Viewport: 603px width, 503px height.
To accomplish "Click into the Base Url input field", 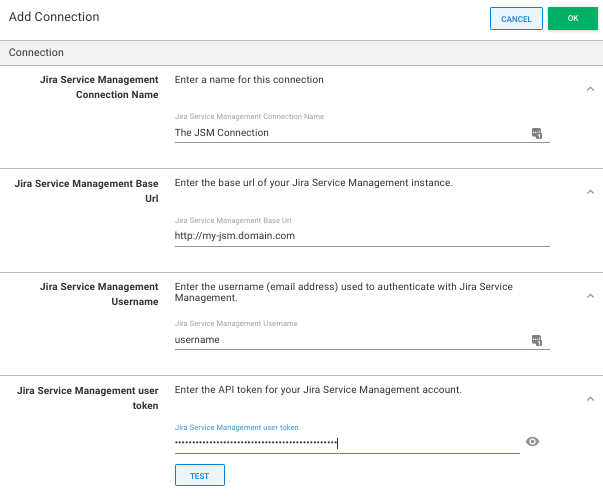I will click(x=360, y=236).
